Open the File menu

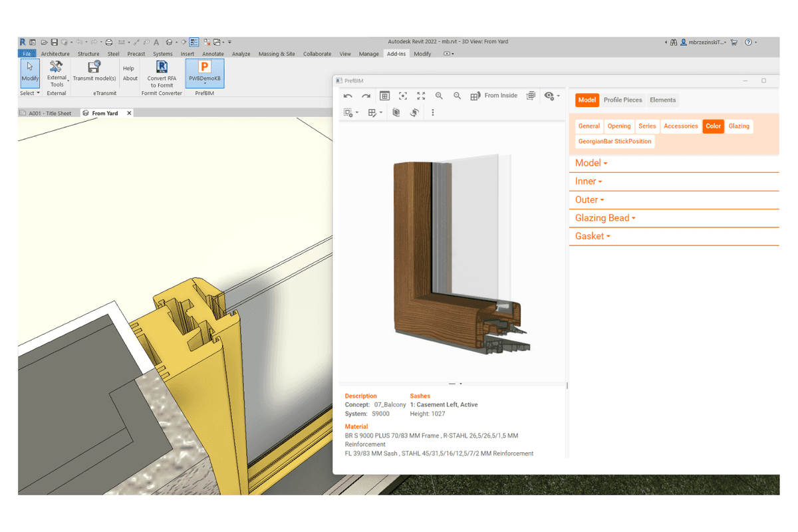27,54
